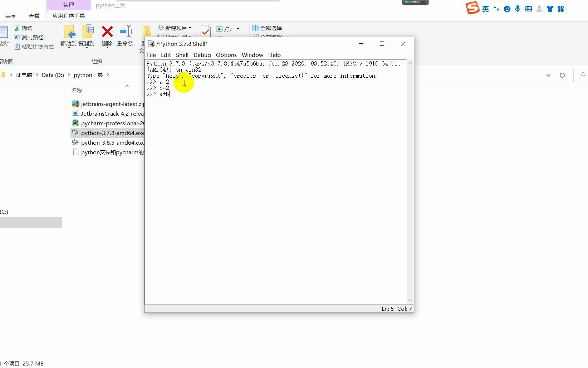Click the 复制路径 (copy path) option
Viewport: 588px width, 368px height.
coord(32,37)
